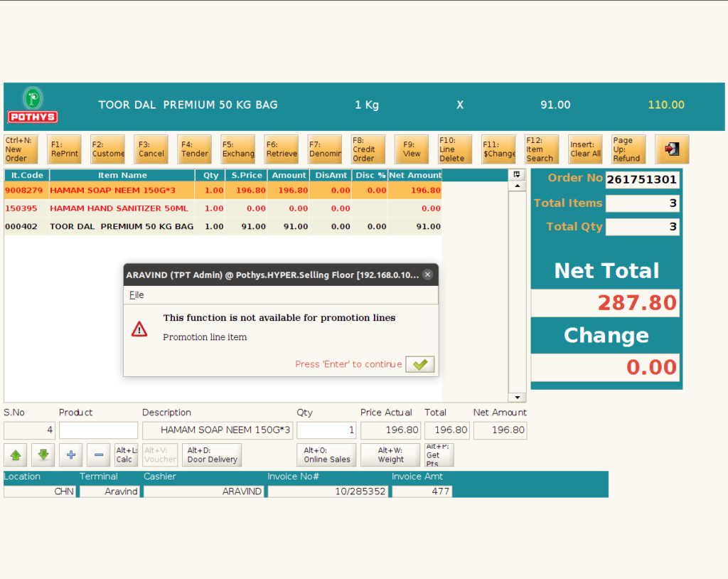Click the Order No field 261751301
728x579 pixels.
click(x=643, y=180)
